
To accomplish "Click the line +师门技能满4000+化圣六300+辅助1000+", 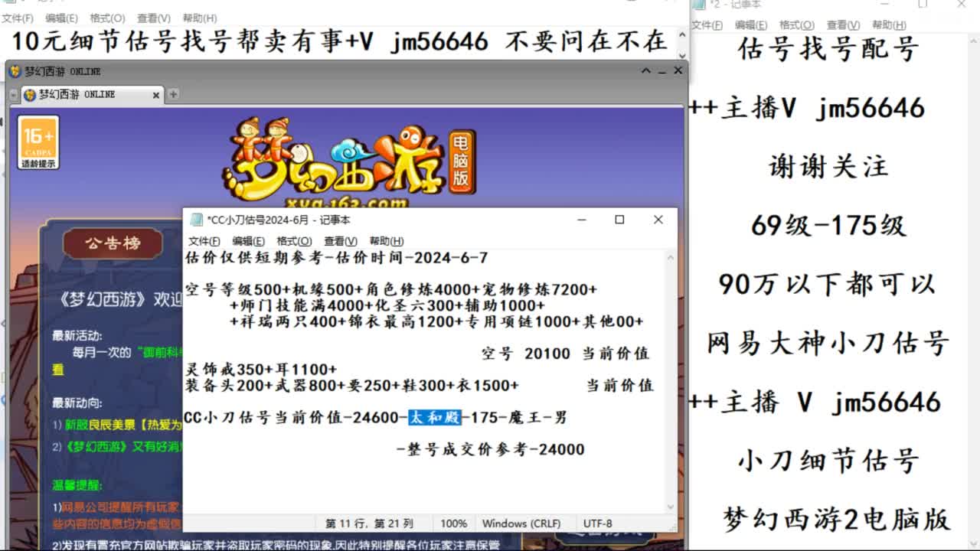I will click(x=387, y=306).
